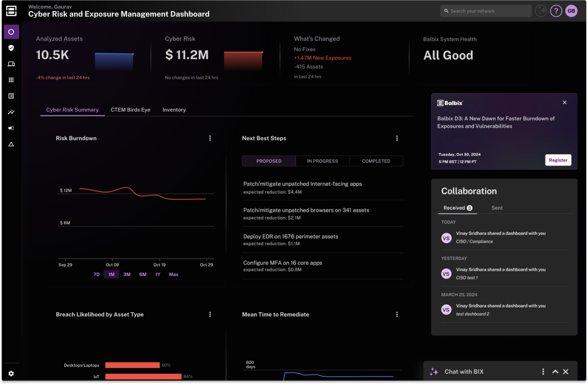Open the settings gear at bottom of sidebar
The width and height of the screenshot is (588, 384).
(11, 373)
